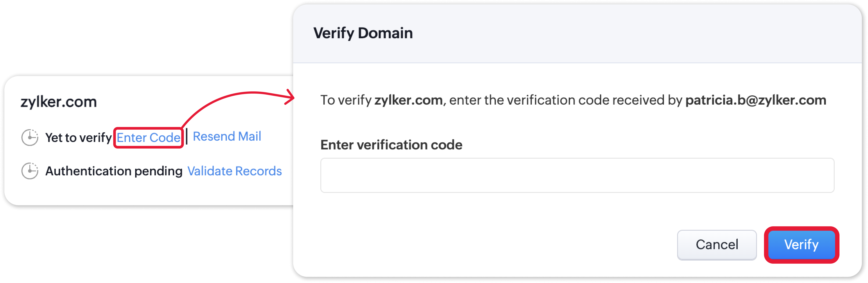Click the Enter verification code label
The height and width of the screenshot is (283, 868).
tap(391, 145)
